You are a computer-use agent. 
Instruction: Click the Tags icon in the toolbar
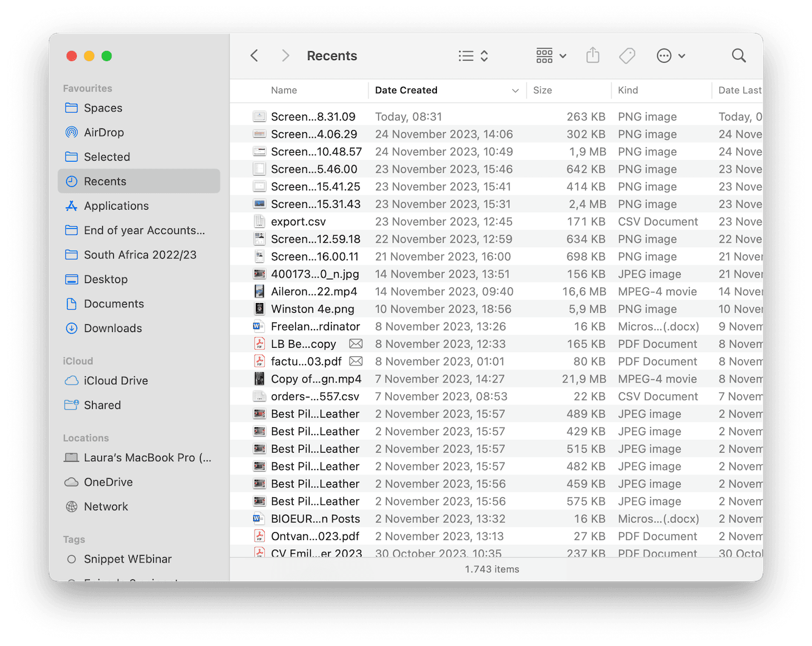[627, 55]
